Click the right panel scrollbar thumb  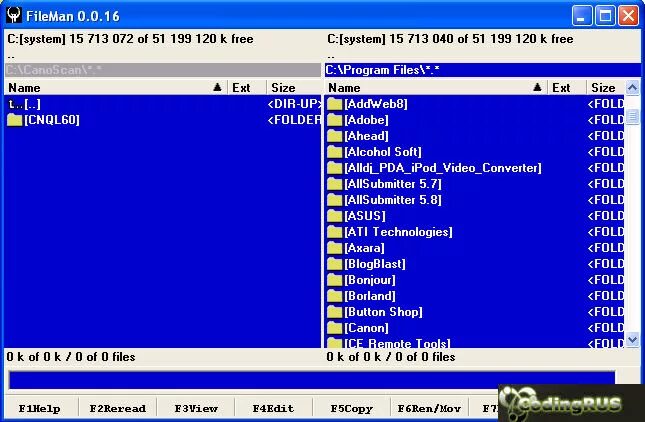632,117
